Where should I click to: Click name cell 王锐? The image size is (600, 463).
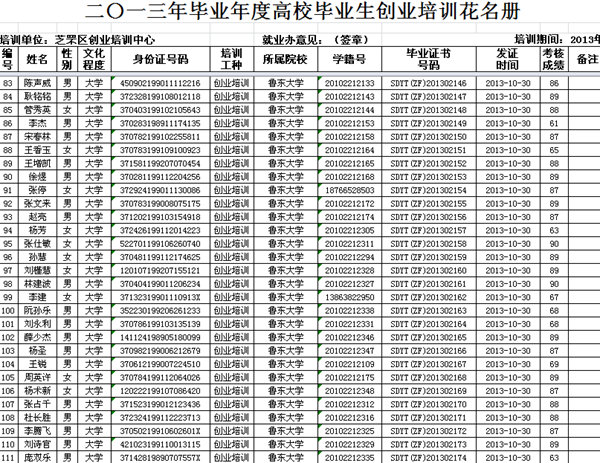[38, 364]
